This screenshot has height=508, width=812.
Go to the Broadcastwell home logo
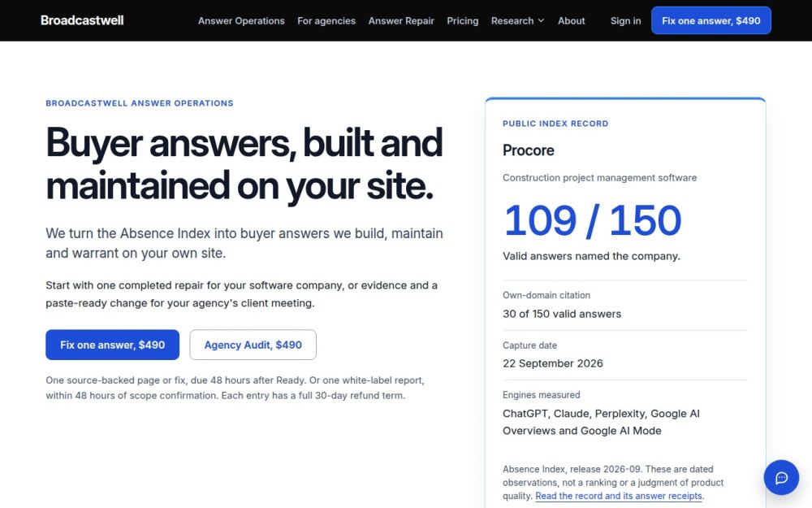point(82,20)
